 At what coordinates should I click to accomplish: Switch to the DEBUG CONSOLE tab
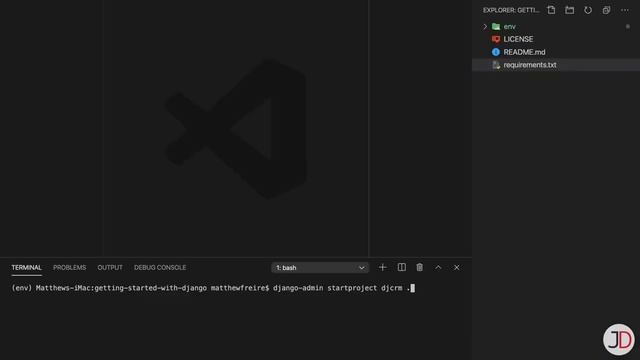tap(160, 268)
